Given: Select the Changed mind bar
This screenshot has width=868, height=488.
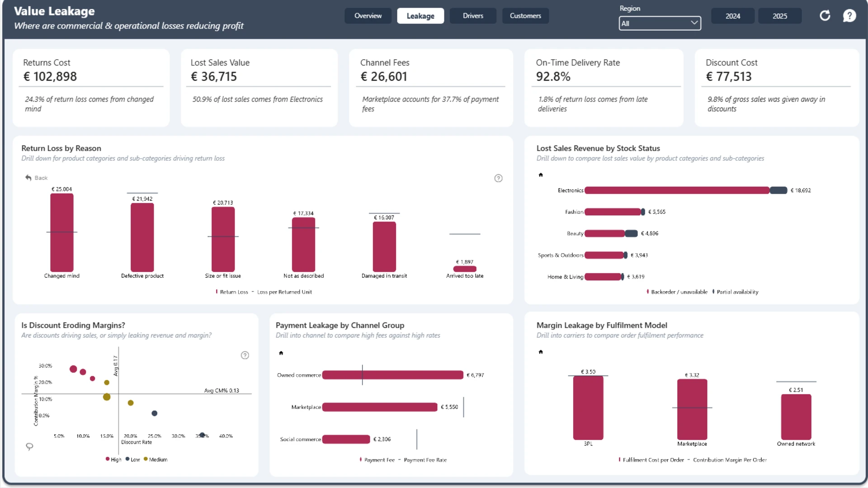Looking at the screenshot, I should pyautogui.click(x=62, y=233).
